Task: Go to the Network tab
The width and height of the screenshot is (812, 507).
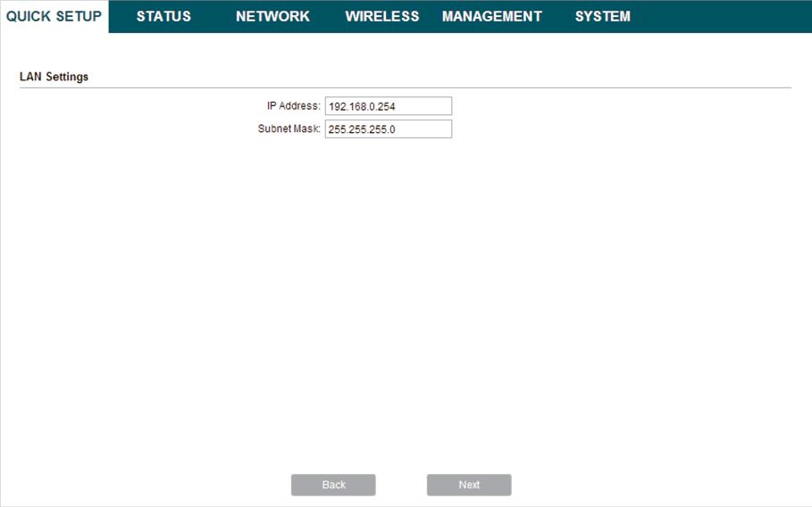Action: [272, 16]
